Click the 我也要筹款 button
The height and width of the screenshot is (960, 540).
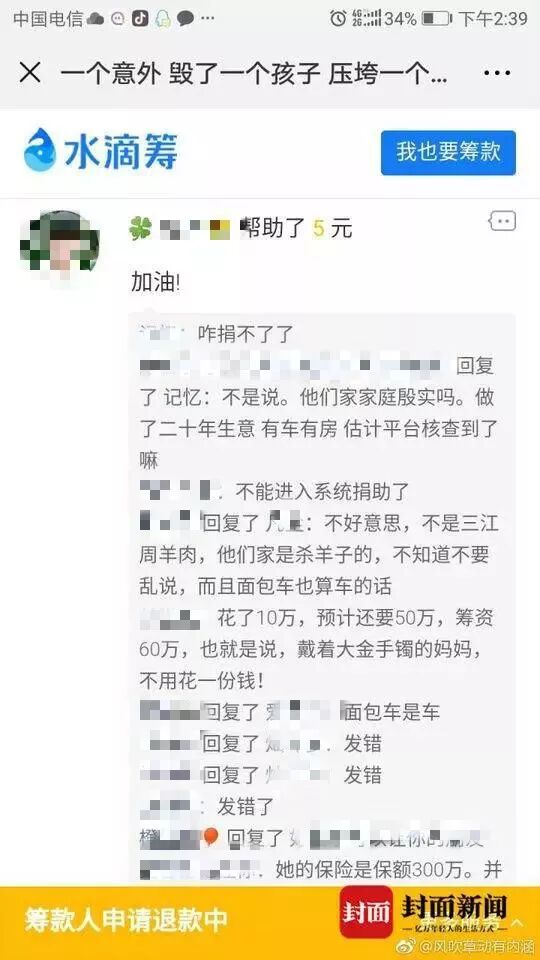(x=448, y=152)
